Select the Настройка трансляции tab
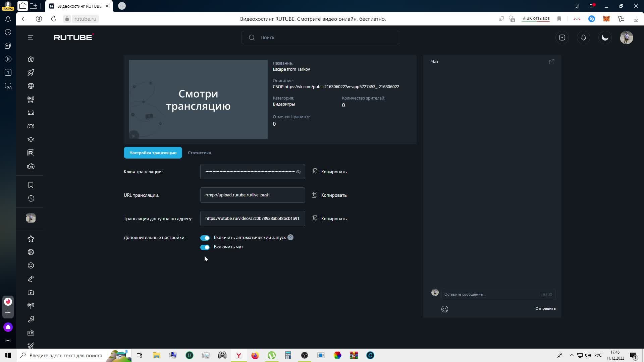Image resolution: width=644 pixels, height=362 pixels. (x=153, y=153)
